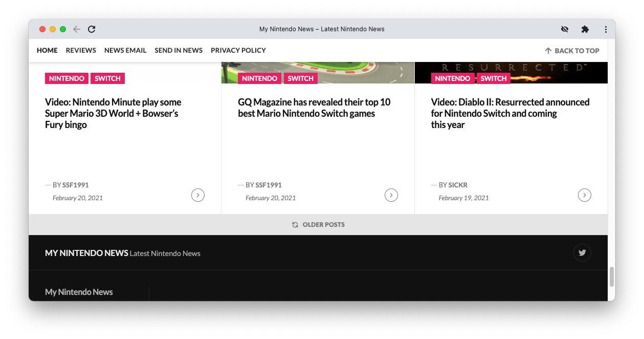This screenshot has width=644, height=339.
Task: Click the back navigation arrow
Action: pos(77,29)
